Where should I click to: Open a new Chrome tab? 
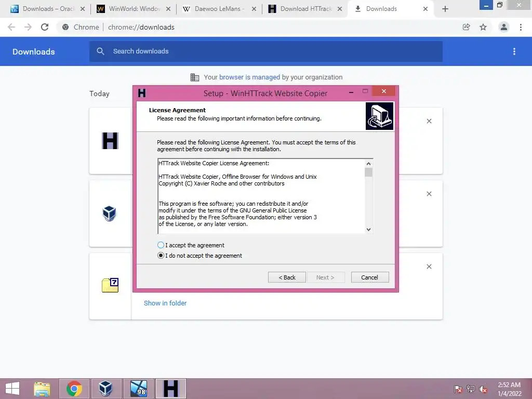(445, 9)
